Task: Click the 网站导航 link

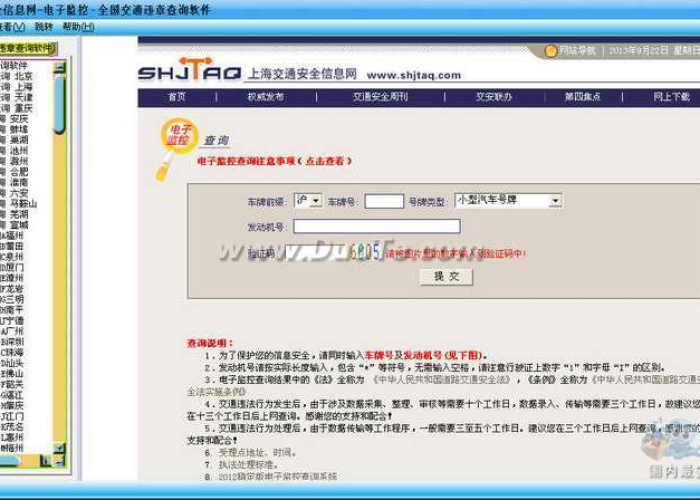Action: point(578,51)
